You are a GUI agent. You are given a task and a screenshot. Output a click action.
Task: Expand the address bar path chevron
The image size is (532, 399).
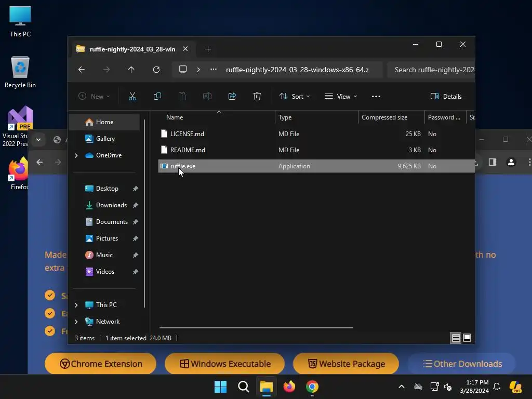(198, 70)
